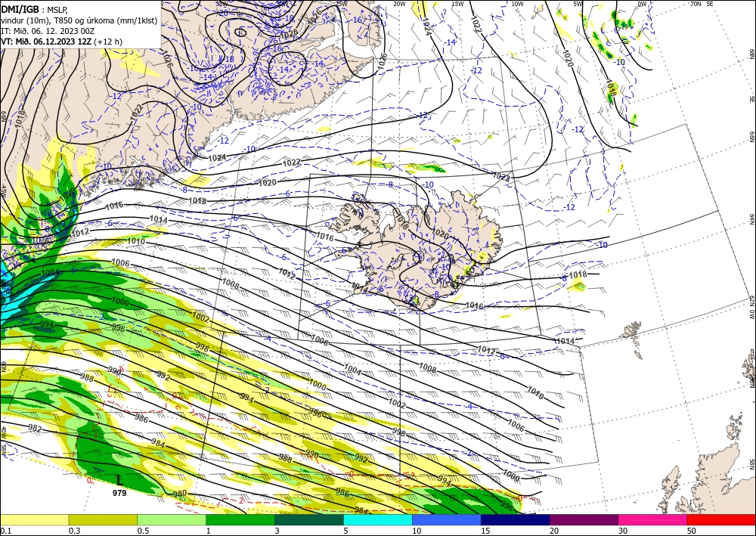Select the red 50 mm legend swatch
Screen dimensions: 756x536
(721, 519)
